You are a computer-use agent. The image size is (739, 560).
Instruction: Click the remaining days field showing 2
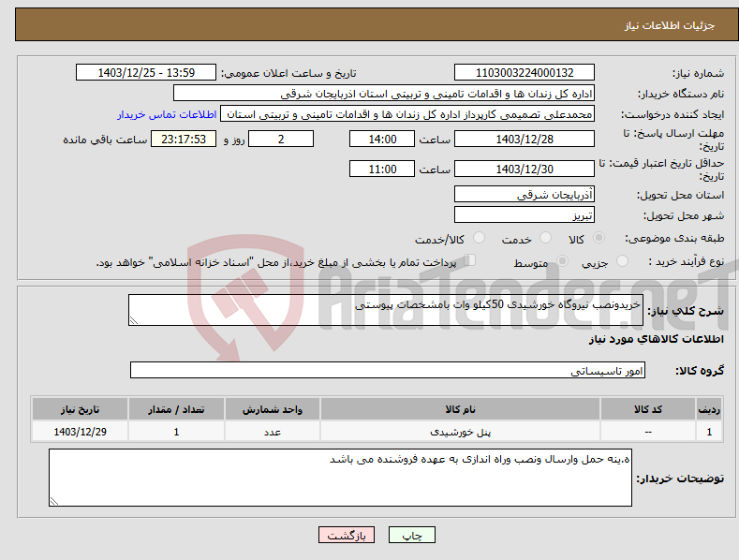[281, 139]
